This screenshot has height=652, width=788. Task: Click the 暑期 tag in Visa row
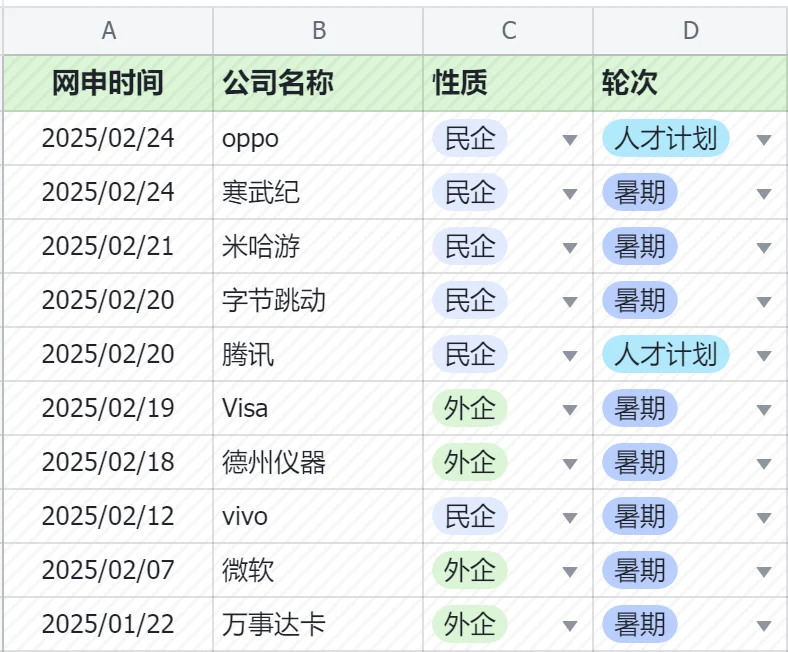tap(640, 408)
